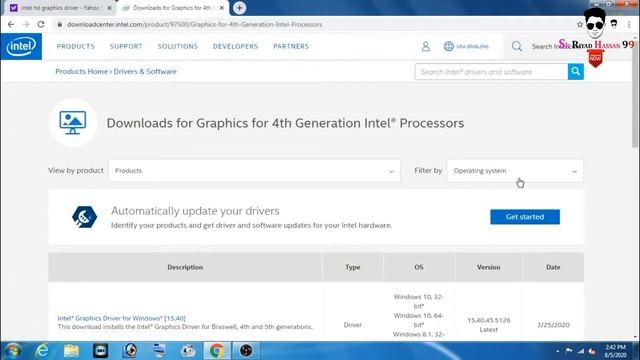The width and height of the screenshot is (640, 360).
Task: Expand the Products dropdown
Action: [x=254, y=171]
